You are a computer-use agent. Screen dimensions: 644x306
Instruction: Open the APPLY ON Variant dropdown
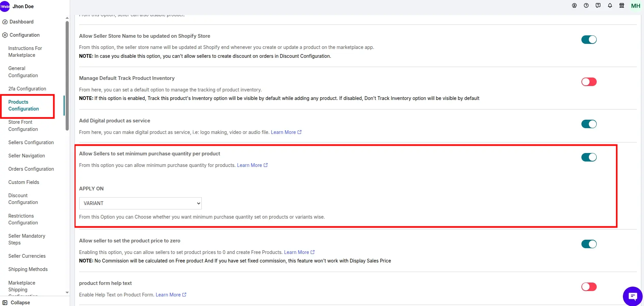point(140,203)
